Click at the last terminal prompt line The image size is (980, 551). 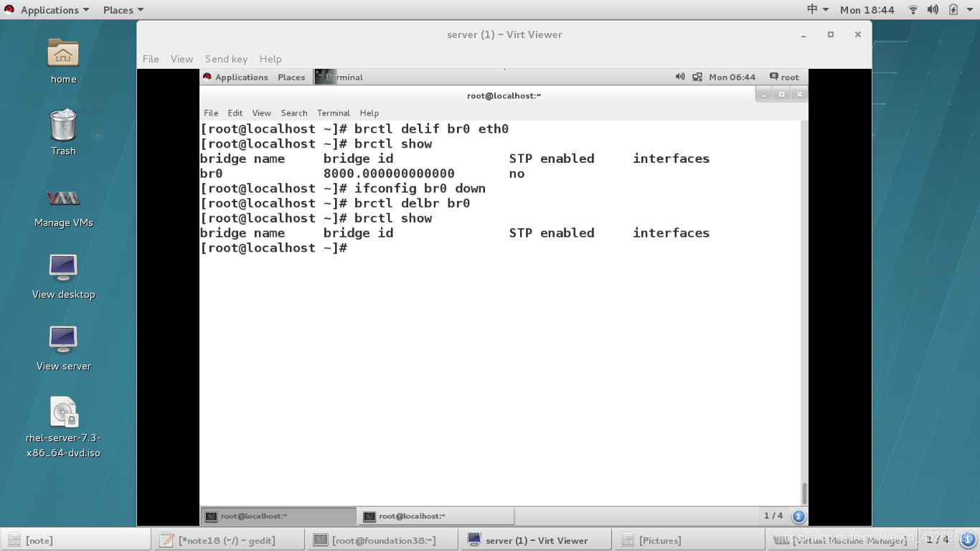(x=273, y=248)
